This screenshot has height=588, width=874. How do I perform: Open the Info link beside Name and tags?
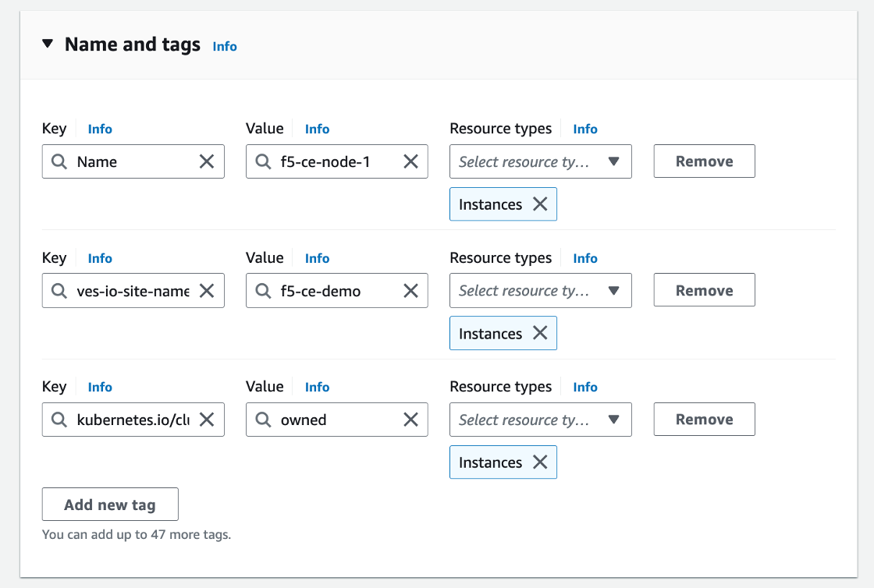tap(225, 47)
